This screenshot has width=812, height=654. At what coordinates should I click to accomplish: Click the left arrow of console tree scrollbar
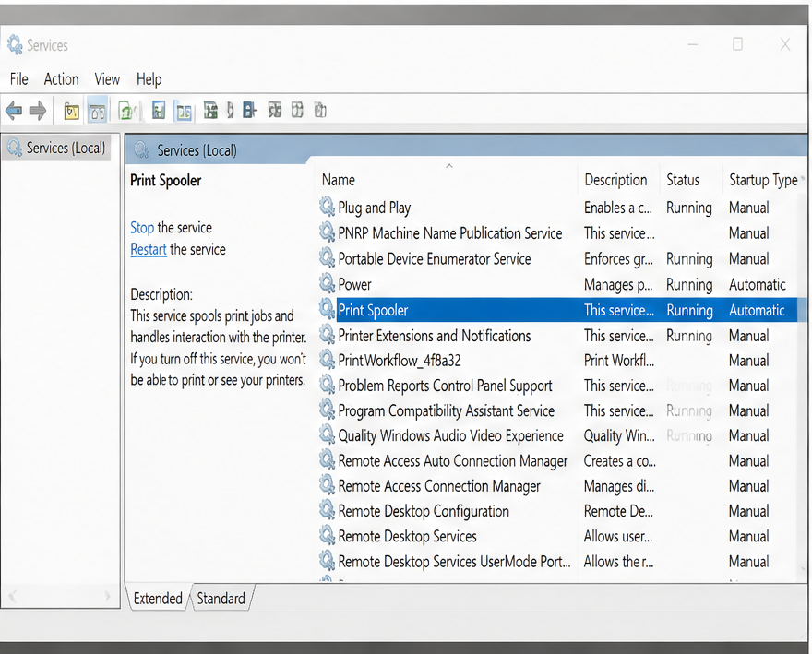point(12,597)
